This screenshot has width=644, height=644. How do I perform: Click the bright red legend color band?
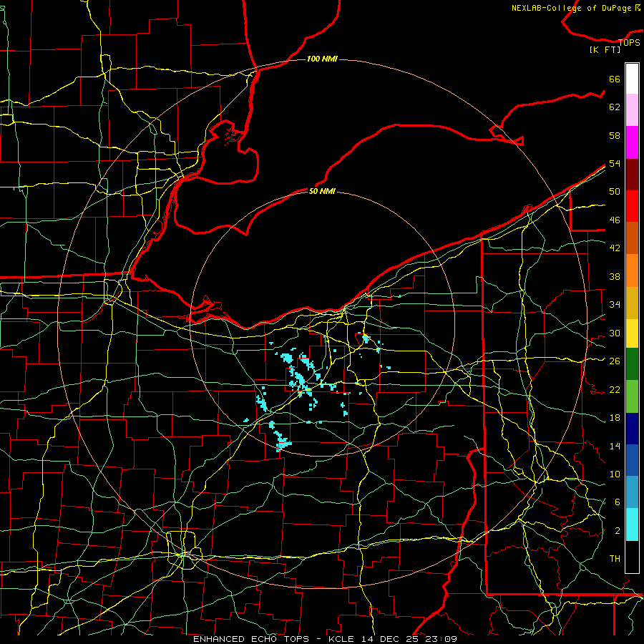(632, 206)
